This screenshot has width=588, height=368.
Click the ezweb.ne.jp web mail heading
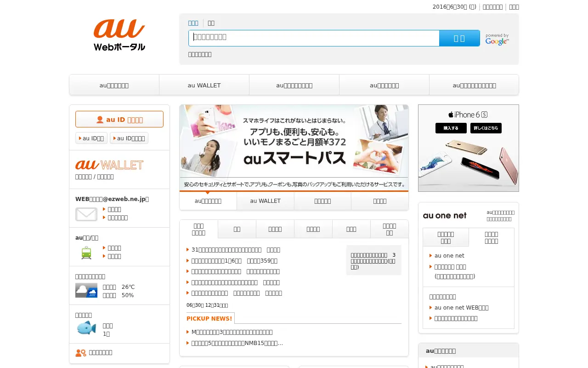coord(112,199)
